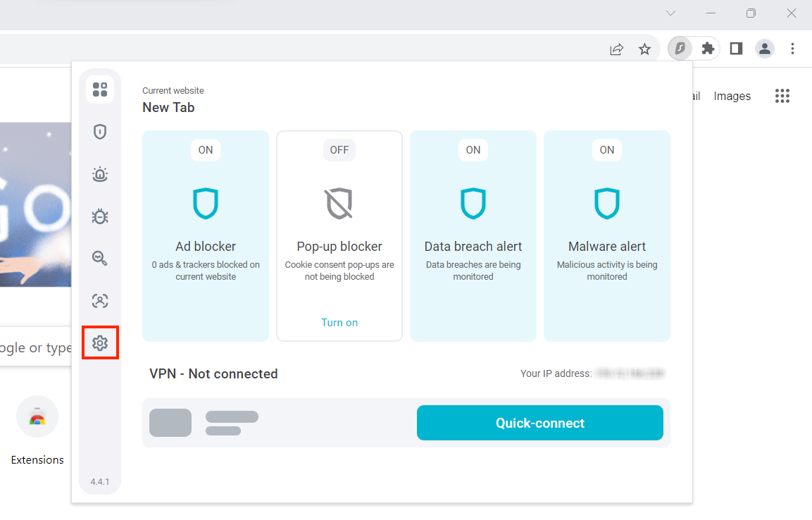
Task: Open the Google apps grid launcher
Action: pos(782,97)
